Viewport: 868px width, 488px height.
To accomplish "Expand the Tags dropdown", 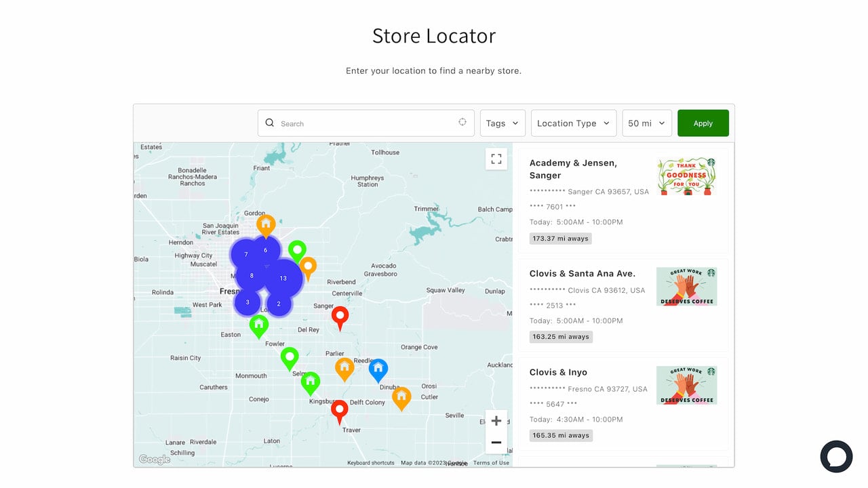I will pos(502,123).
